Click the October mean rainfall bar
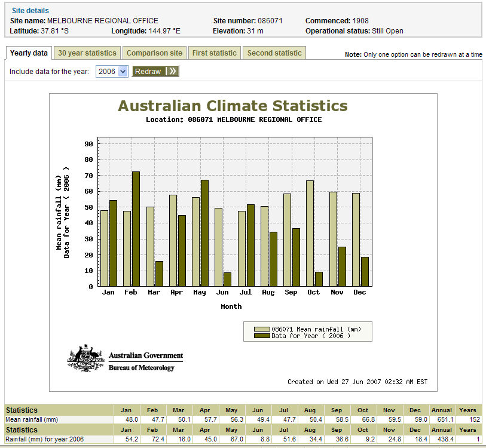Viewport: 486px width, 448px height. point(310,234)
